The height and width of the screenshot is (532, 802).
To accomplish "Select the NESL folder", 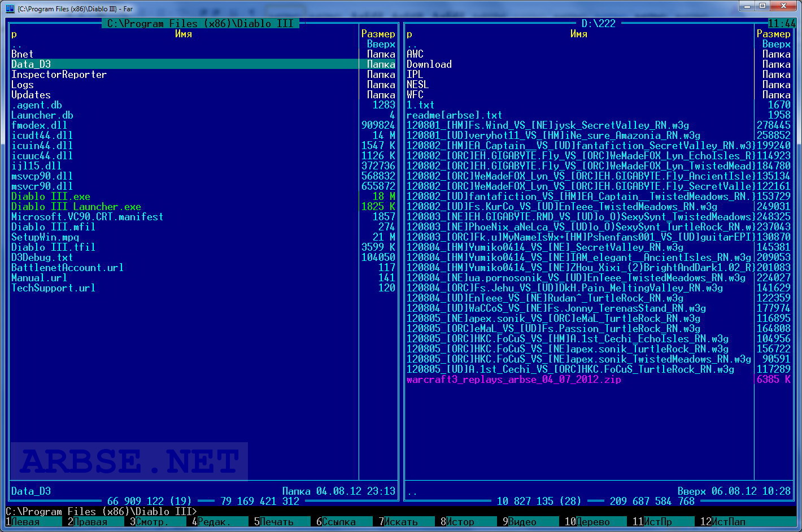I will point(418,85).
